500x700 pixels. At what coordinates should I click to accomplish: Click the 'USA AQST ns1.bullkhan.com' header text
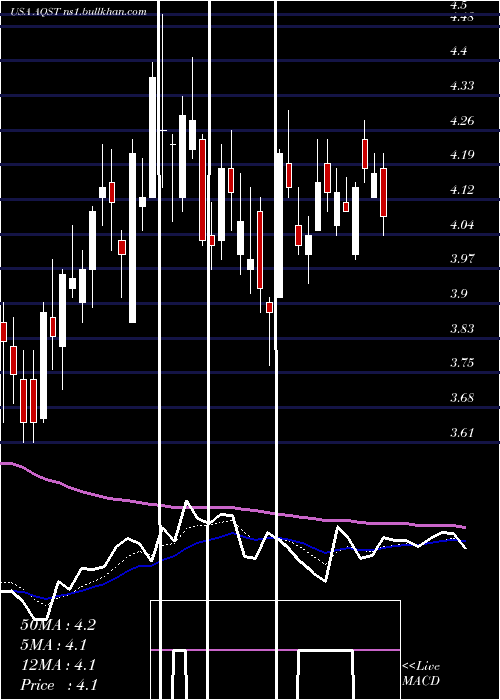point(78,12)
